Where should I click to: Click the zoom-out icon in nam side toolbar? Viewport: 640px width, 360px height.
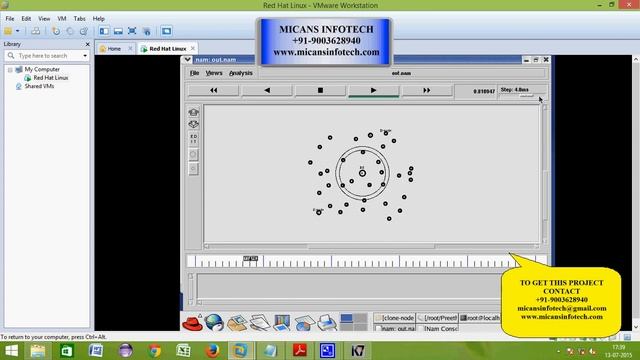pyautogui.click(x=193, y=124)
